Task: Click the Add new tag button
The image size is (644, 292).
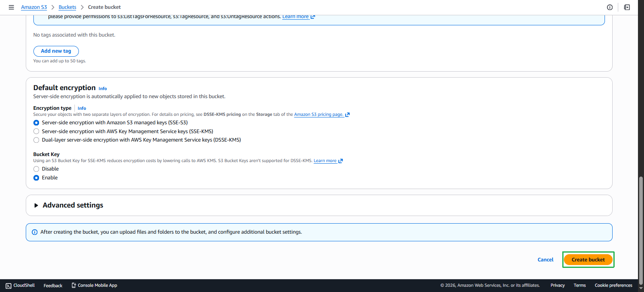Action: click(x=56, y=51)
